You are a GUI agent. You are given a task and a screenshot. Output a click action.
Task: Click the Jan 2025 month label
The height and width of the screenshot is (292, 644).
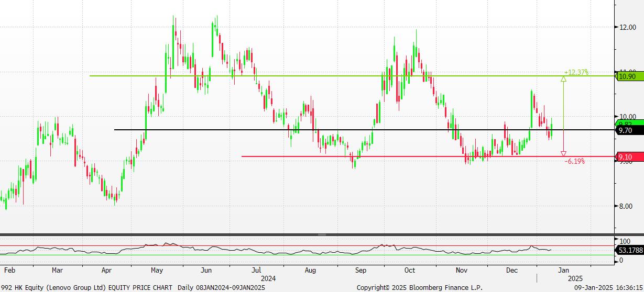(563, 271)
